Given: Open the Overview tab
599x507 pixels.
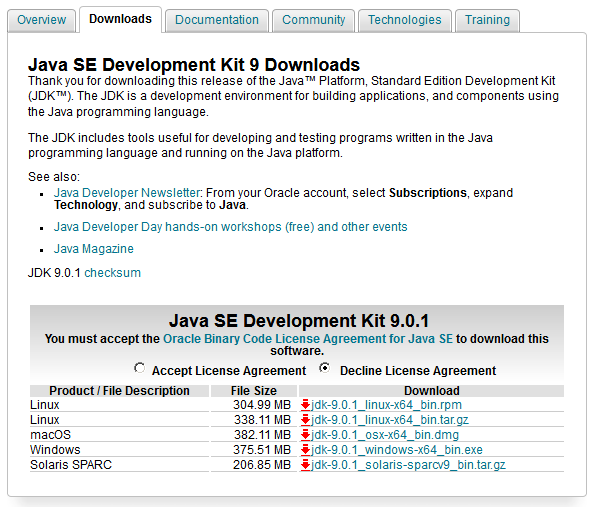Looking at the screenshot, I should (x=42, y=20).
